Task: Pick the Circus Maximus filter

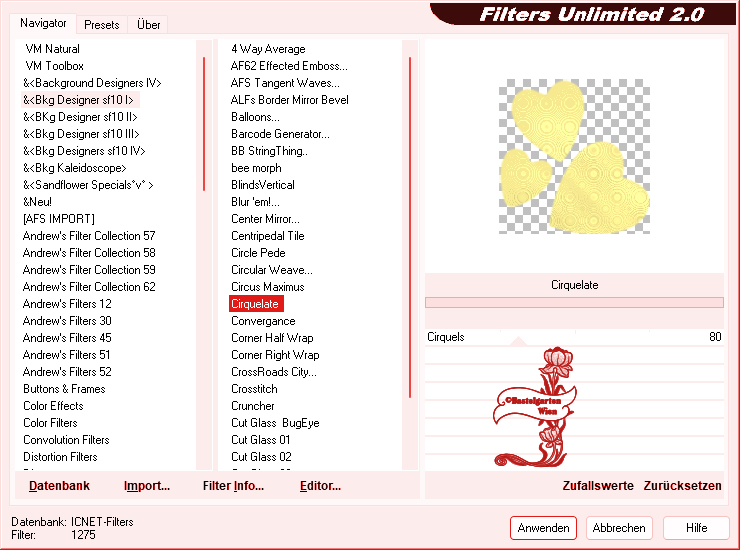Action: click(x=267, y=287)
